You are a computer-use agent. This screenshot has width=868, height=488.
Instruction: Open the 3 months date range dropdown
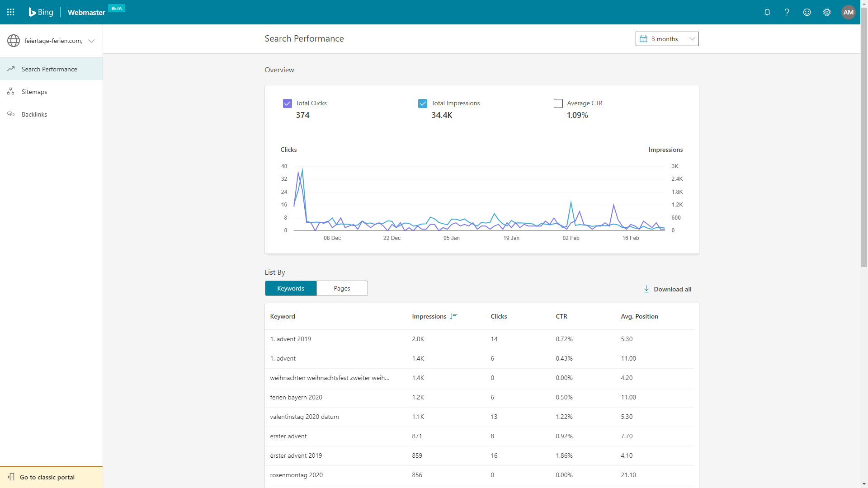(x=667, y=39)
